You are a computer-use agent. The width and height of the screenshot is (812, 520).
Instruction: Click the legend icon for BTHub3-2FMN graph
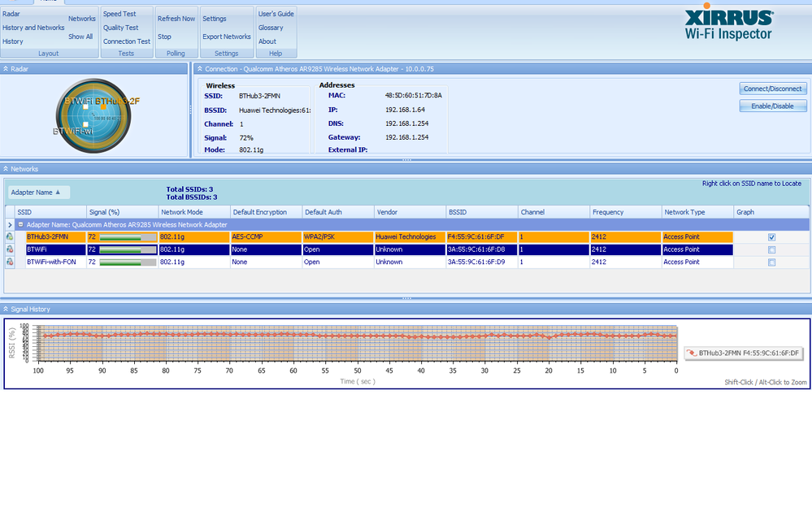692,353
